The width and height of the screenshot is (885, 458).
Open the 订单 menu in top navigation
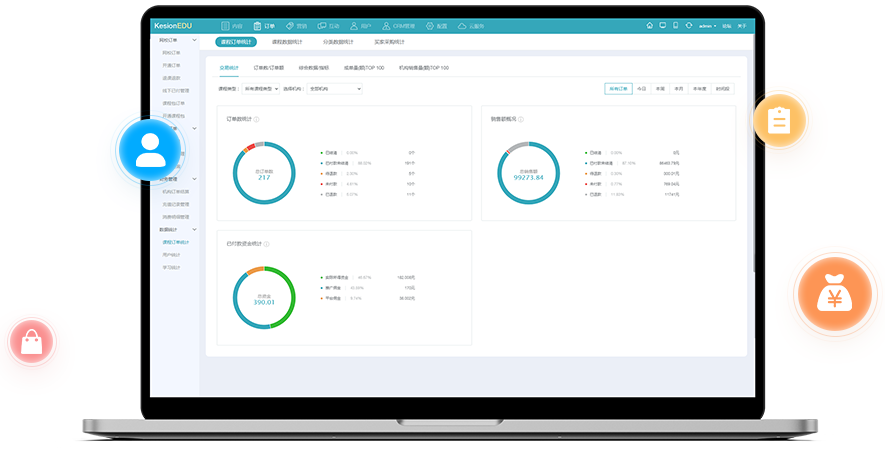(x=265, y=26)
